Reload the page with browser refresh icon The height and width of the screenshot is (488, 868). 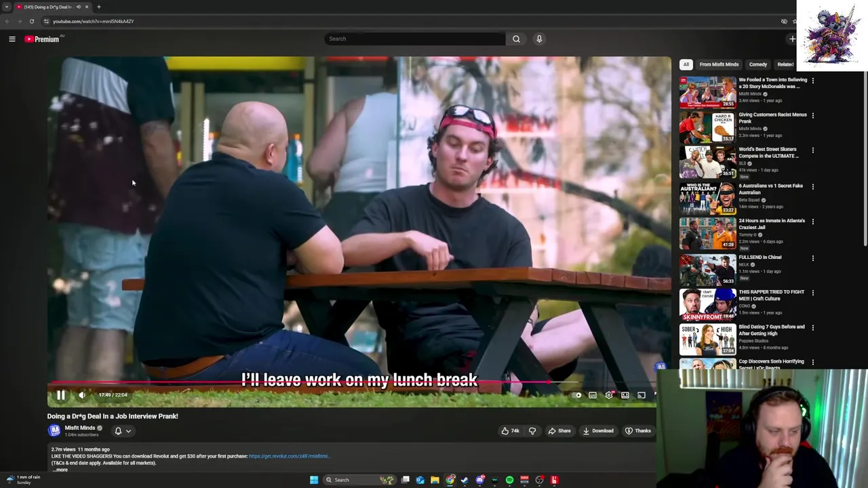point(31,21)
